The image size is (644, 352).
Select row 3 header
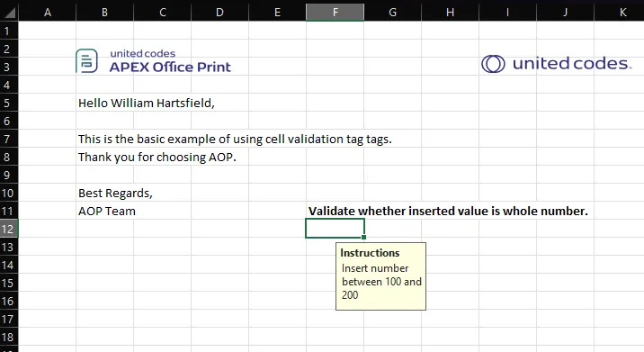[x=9, y=67]
